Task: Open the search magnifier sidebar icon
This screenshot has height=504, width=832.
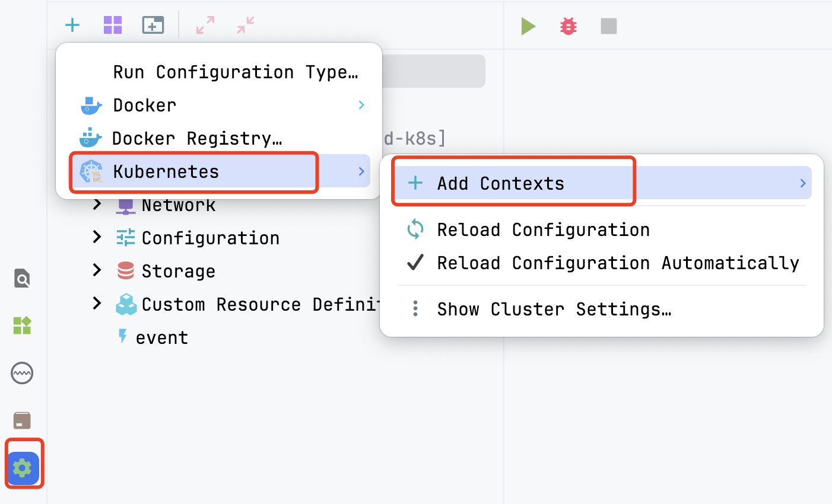Action: coord(23,278)
